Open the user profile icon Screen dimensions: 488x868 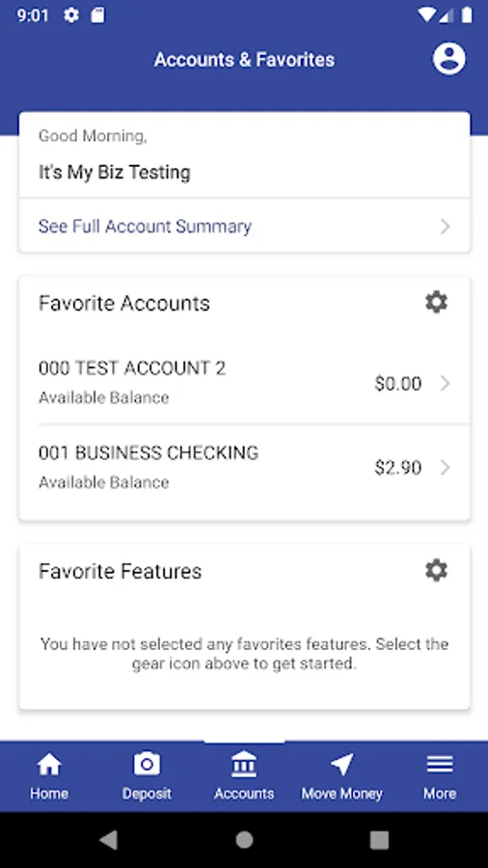[448, 59]
